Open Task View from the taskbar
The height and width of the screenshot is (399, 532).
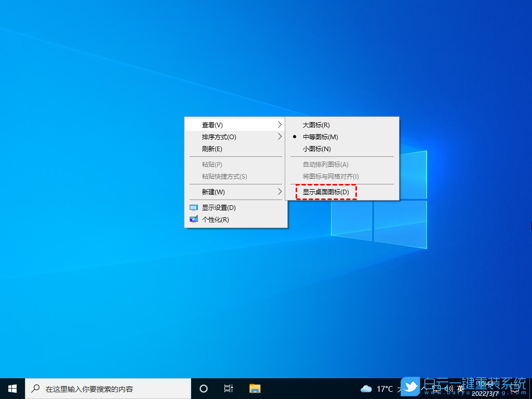(x=229, y=388)
